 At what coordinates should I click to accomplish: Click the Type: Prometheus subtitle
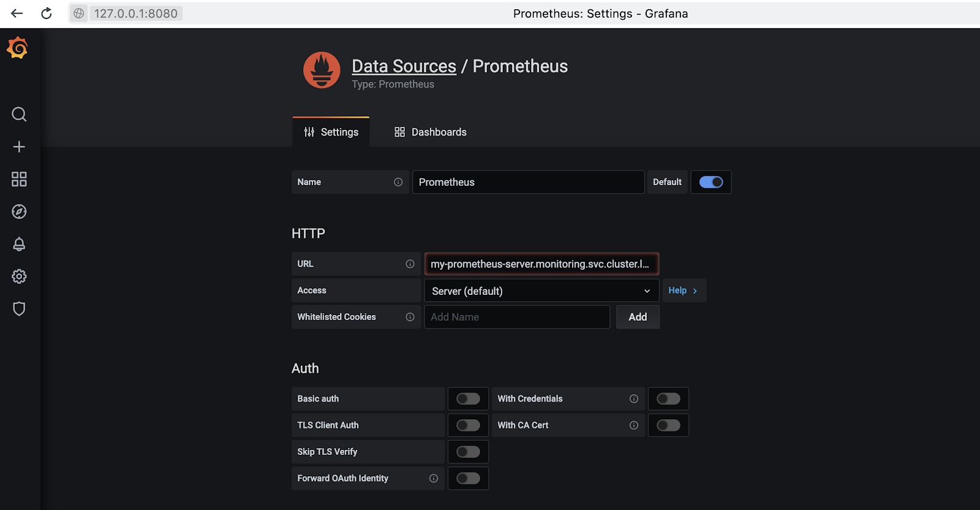[393, 85]
